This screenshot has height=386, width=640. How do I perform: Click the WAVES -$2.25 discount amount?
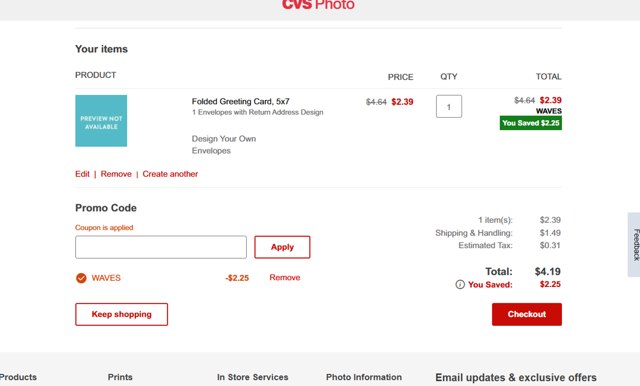coord(237,278)
